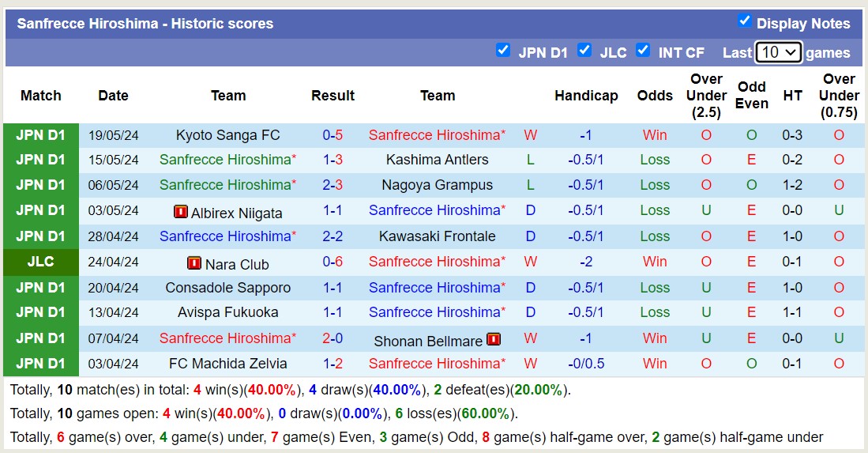Open Kashima Antlers team page

tap(438, 160)
